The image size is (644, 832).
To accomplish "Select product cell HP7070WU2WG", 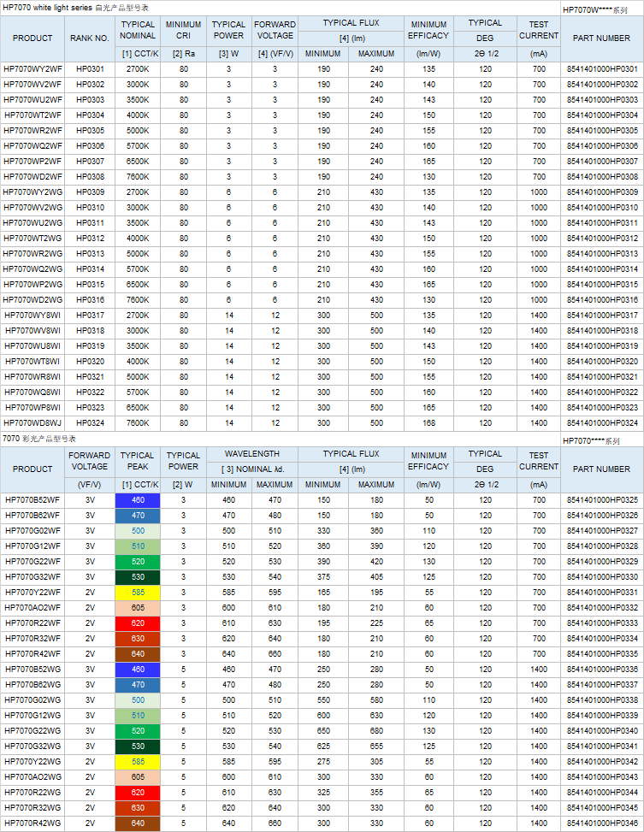I will (32, 223).
